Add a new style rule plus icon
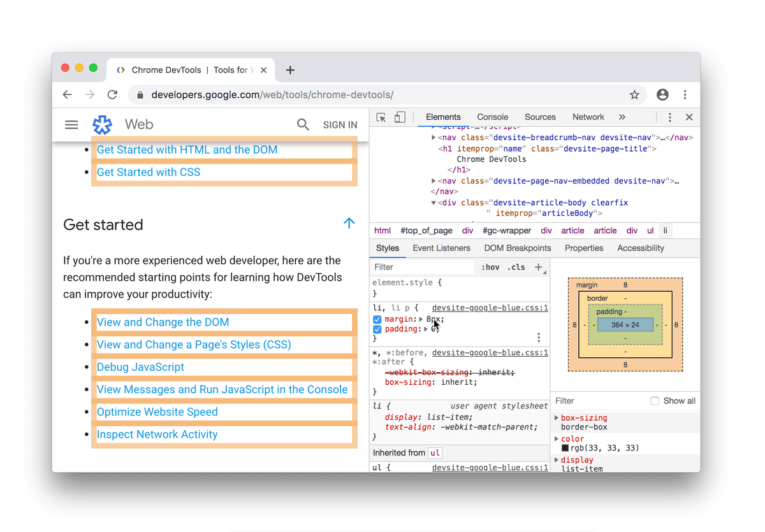This screenshot has width=765, height=532. point(539,267)
